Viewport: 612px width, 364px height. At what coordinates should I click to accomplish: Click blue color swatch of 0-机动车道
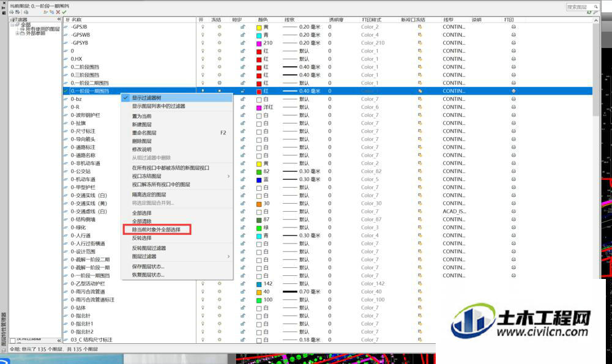pyautogui.click(x=259, y=180)
